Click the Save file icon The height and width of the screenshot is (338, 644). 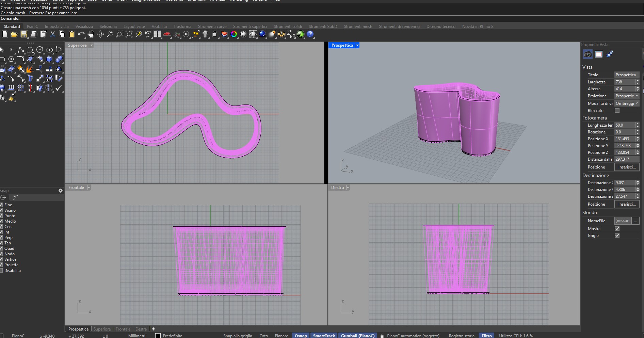(24, 34)
